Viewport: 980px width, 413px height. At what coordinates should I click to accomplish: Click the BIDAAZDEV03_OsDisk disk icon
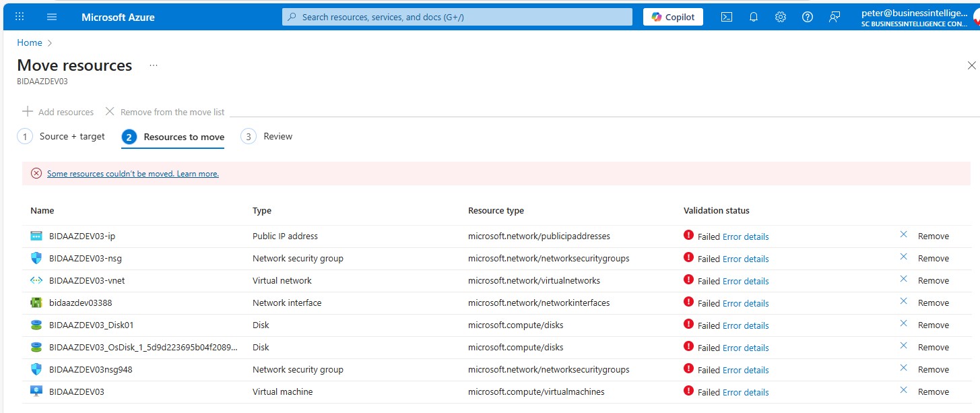(36, 347)
